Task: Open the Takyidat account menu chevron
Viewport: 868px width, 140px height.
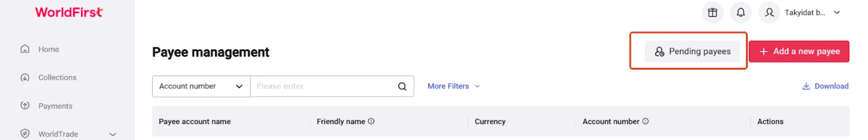Action: click(837, 12)
